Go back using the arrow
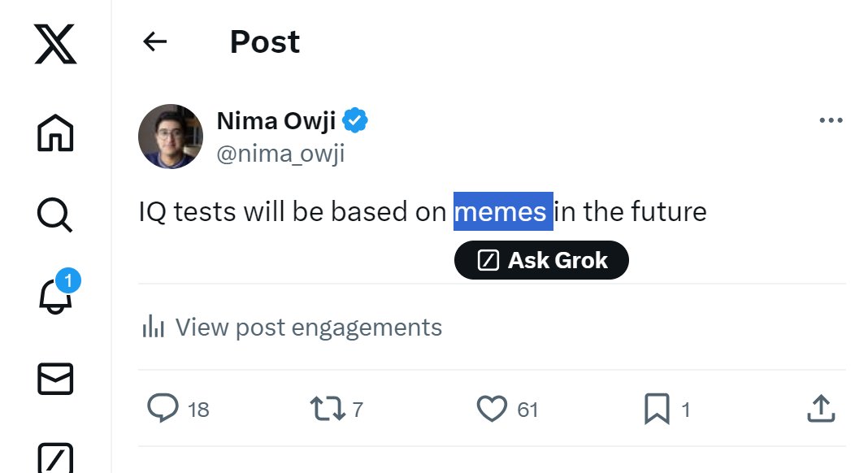The width and height of the screenshot is (868, 473). (154, 42)
